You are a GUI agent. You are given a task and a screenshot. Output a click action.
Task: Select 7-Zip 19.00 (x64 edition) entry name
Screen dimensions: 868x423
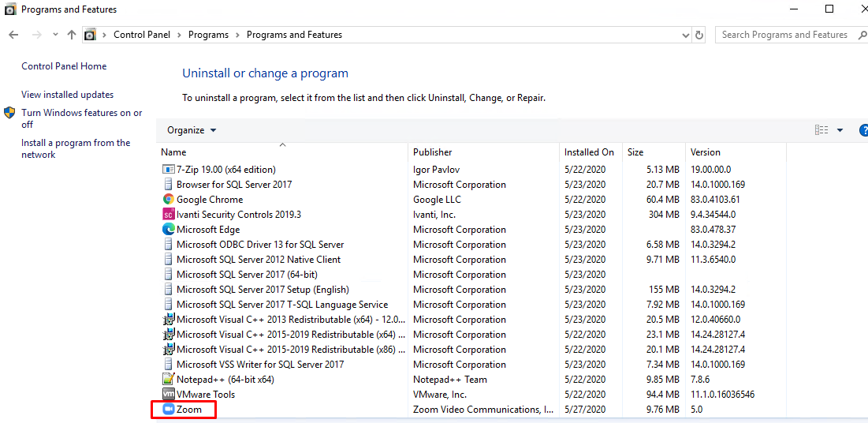click(x=225, y=169)
